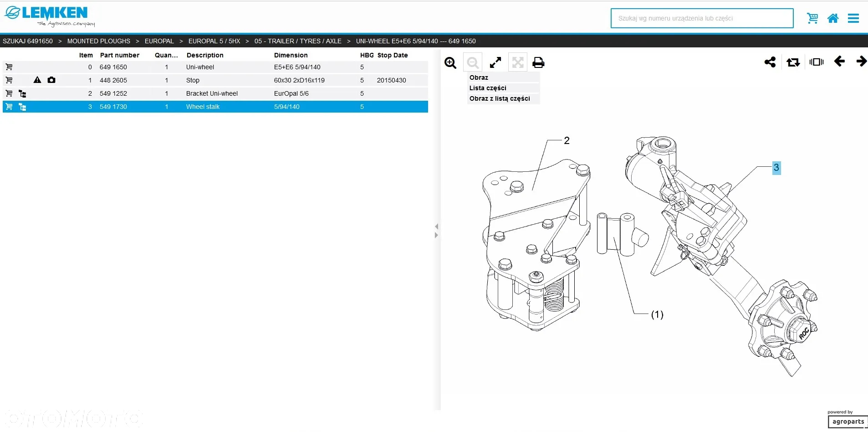Expand the diagram to fullscreen
Viewport: 868px width, 432px height.
pyautogui.click(x=495, y=62)
